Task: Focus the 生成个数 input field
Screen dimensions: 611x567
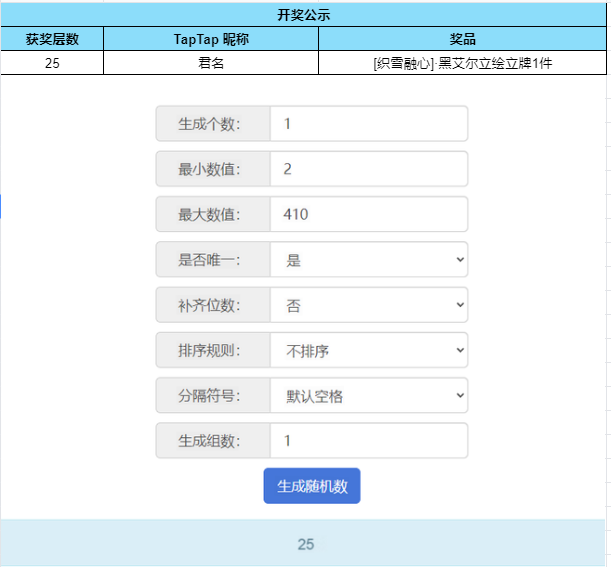Action: [x=369, y=124]
